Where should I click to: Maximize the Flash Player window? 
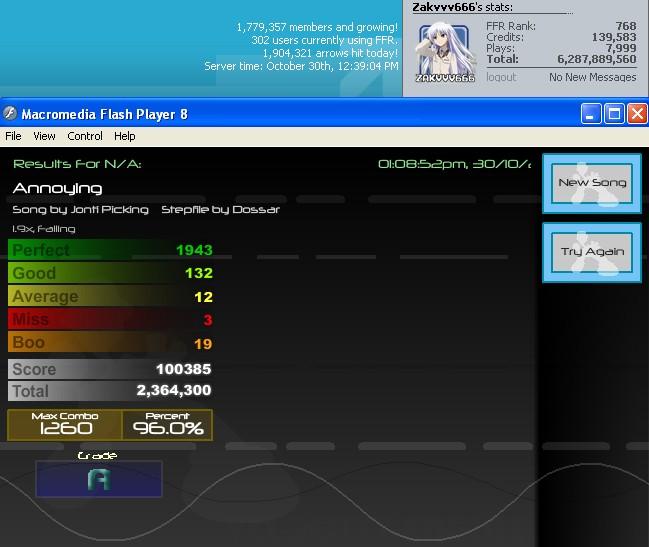pos(614,114)
